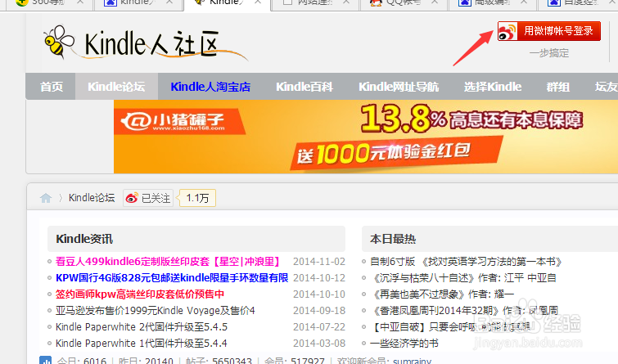This screenshot has width=618, height=364.
Task: Click new member link sumrainy
Action: pyautogui.click(x=413, y=361)
